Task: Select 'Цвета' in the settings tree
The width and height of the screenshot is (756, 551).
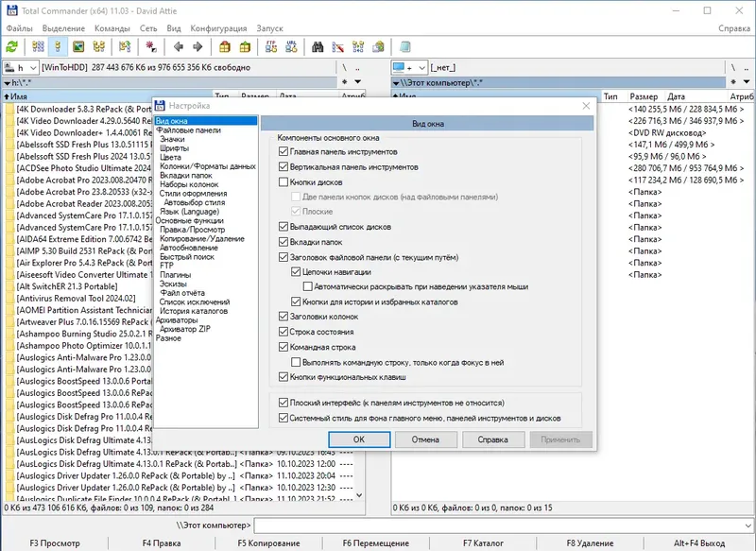Action: [171, 157]
